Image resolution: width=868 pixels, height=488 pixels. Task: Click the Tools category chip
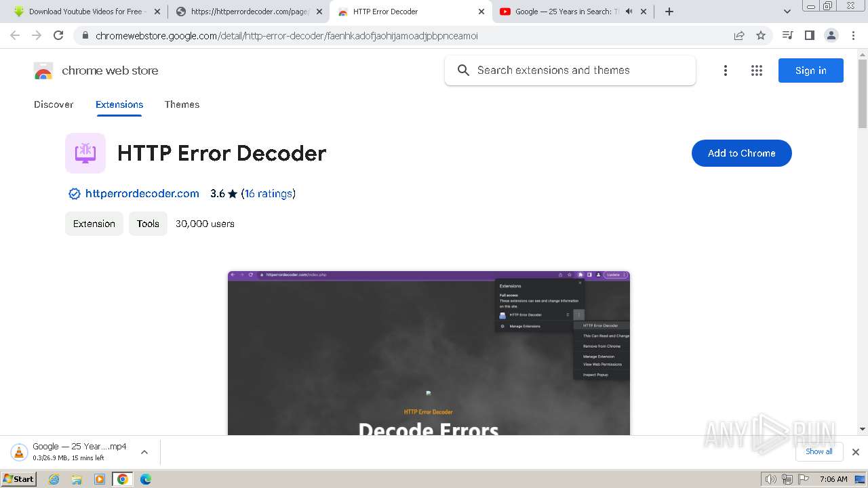coord(148,224)
